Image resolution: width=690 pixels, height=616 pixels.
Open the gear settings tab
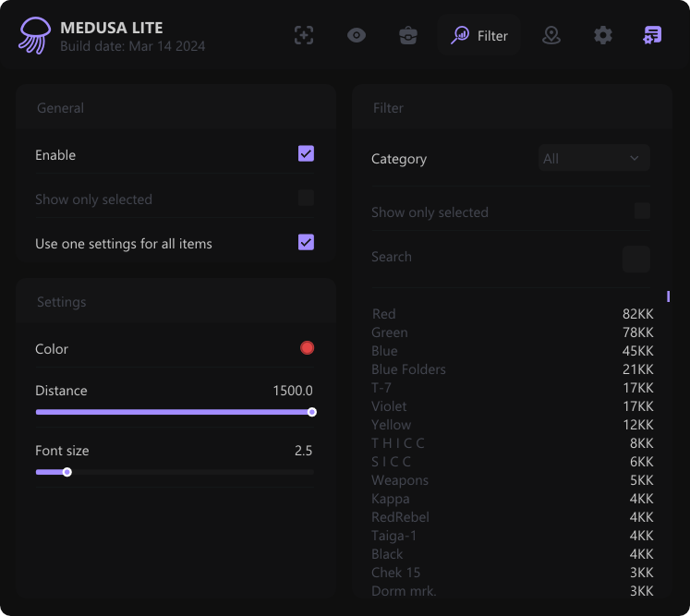coord(603,36)
